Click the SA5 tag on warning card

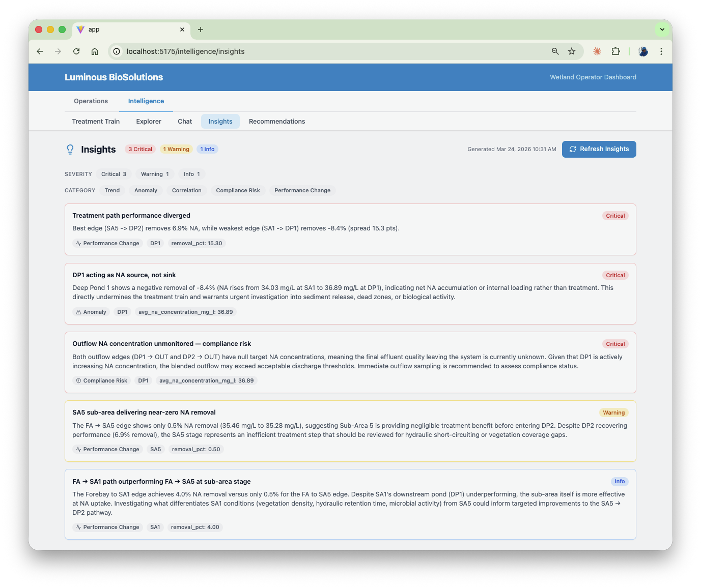[x=156, y=449]
